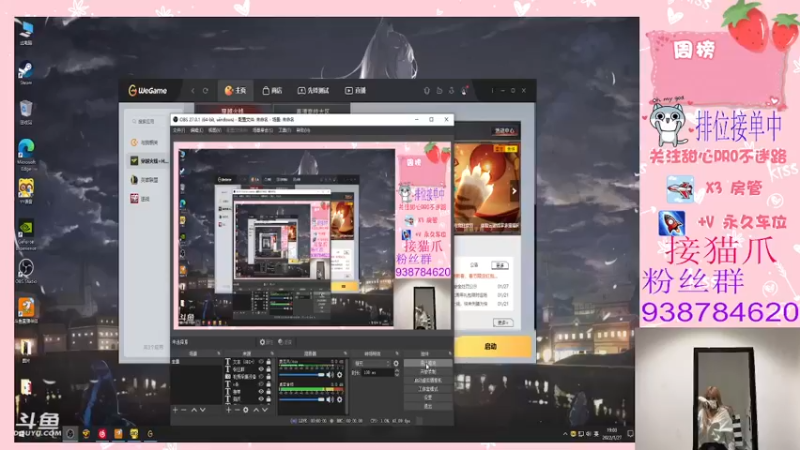This screenshot has height=450, width=800.
Task: Toggle the eye icon of the second source row
Action: click(x=261, y=369)
